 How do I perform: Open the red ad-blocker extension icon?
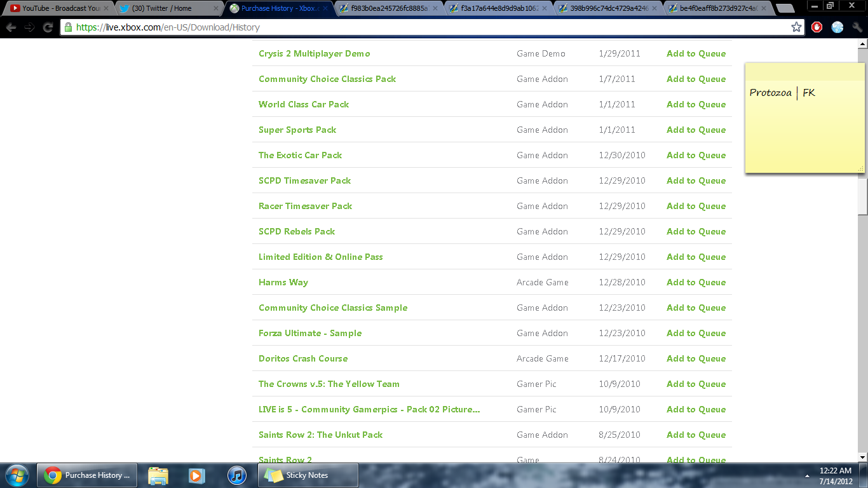tap(817, 27)
